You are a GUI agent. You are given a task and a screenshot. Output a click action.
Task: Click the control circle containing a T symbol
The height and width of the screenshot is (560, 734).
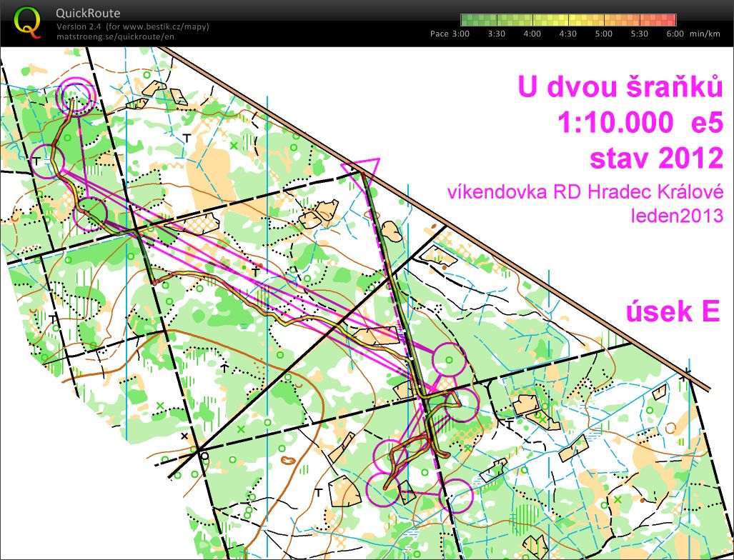(46, 161)
